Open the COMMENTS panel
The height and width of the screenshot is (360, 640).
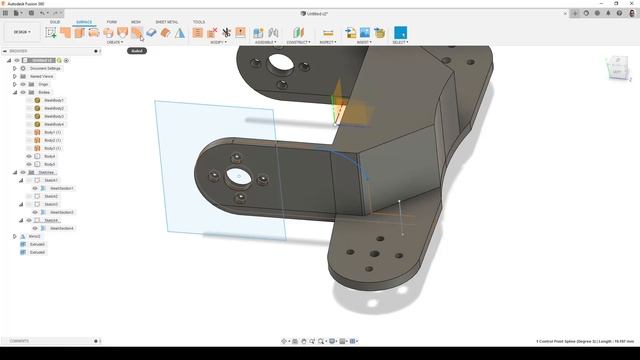pyautogui.click(x=19, y=341)
